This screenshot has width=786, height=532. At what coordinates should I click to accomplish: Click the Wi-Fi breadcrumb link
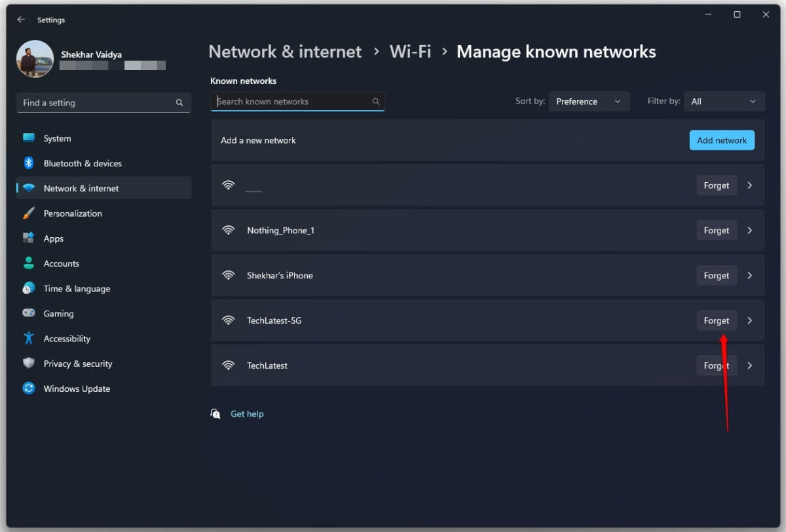point(410,51)
